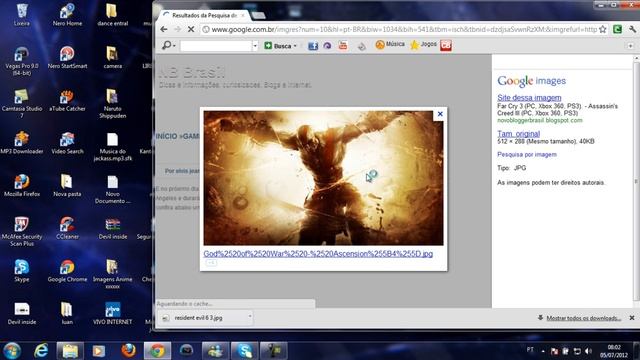Click the page vertical scrollbar
Image resolution: width=640 pixels, height=360 pixels.
(636, 181)
